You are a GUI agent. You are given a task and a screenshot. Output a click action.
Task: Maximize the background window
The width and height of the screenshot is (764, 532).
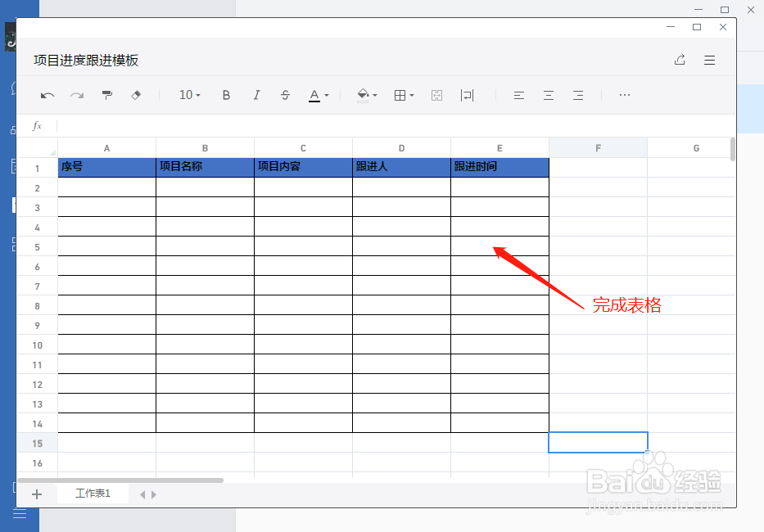point(725,9)
